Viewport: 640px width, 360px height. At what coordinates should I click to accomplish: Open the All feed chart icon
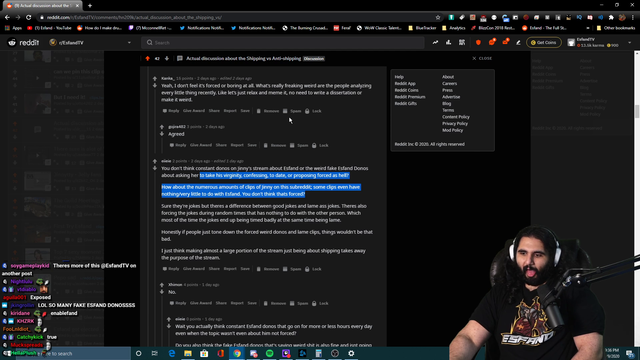coord(448,42)
